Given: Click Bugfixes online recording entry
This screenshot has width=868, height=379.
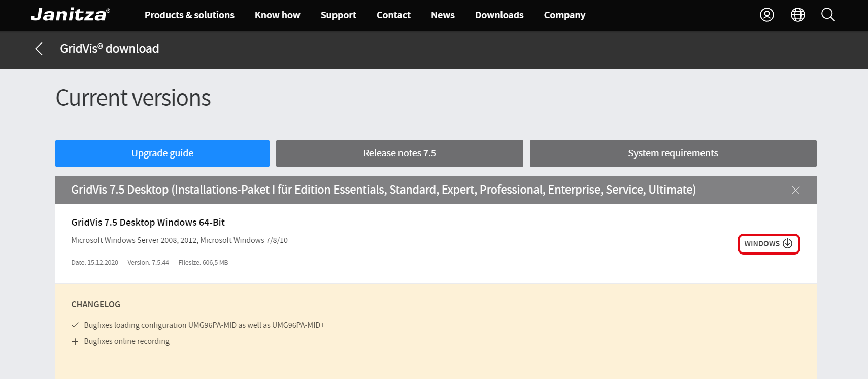Looking at the screenshot, I should point(127,341).
